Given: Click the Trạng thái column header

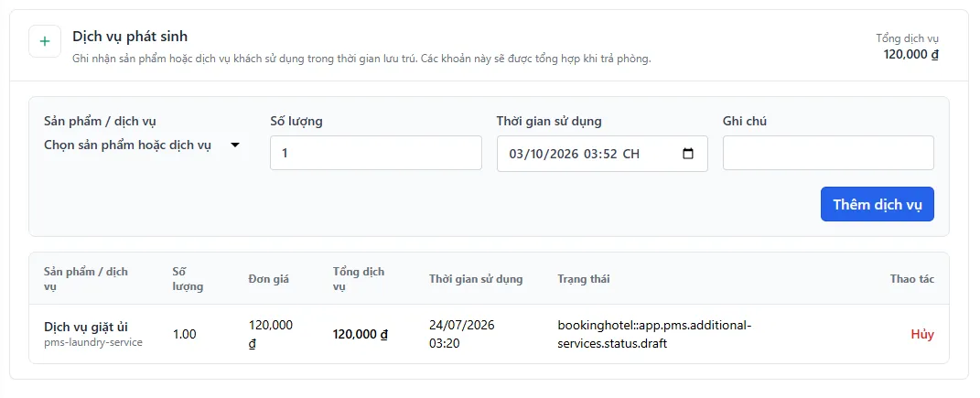Looking at the screenshot, I should (583, 279).
